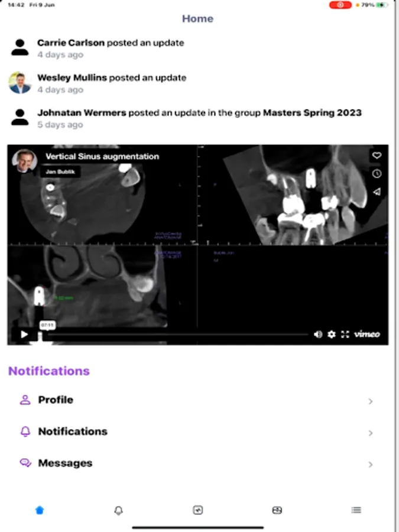Open the media gallery tab in bottom bar
The image size is (399, 532).
click(277, 510)
